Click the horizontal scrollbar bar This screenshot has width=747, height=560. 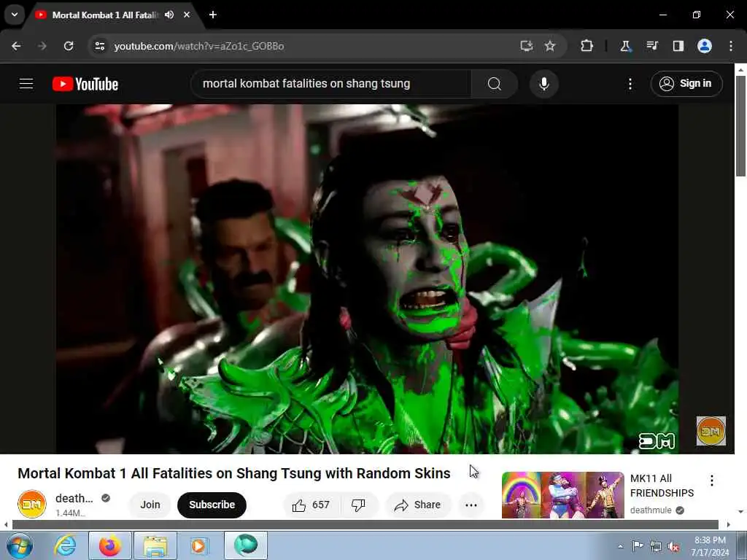pos(365,525)
